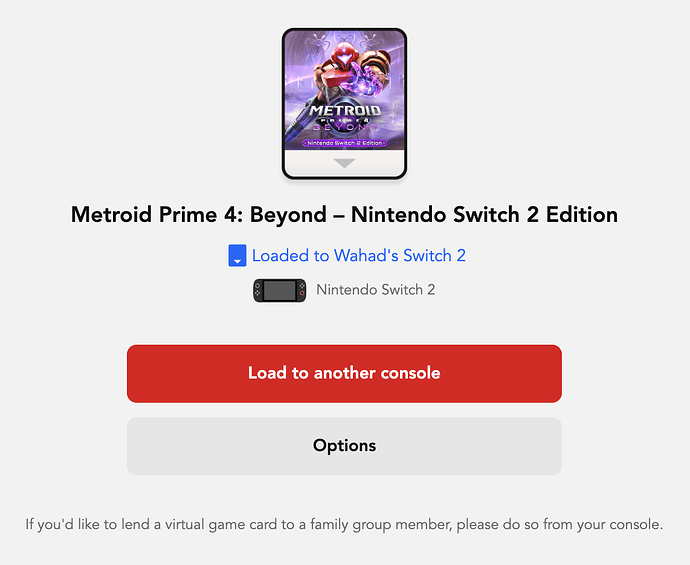Open the gray Options button
This screenshot has width=690, height=565.
(344, 446)
